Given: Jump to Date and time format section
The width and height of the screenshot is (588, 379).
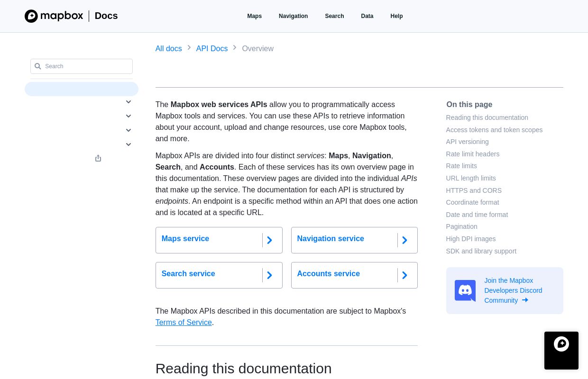Looking at the screenshot, I should (x=477, y=215).
